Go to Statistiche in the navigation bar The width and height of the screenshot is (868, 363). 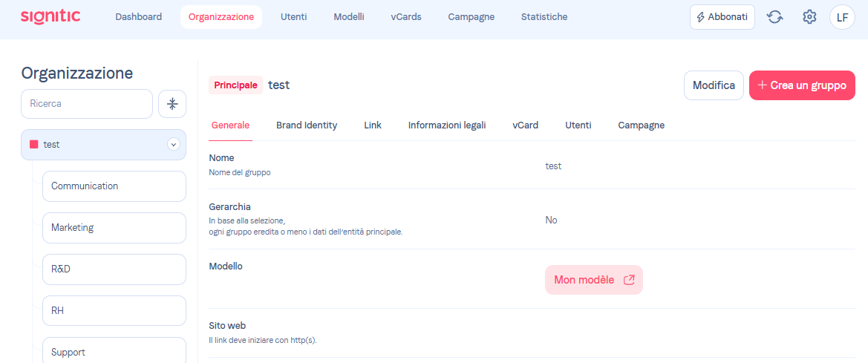(544, 17)
